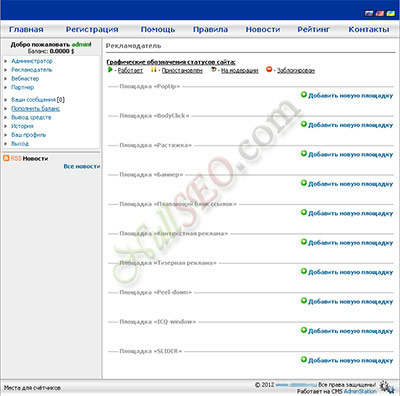
Task: Click the green plus icon under Площадка «BodyClick»
Action: coord(303,124)
